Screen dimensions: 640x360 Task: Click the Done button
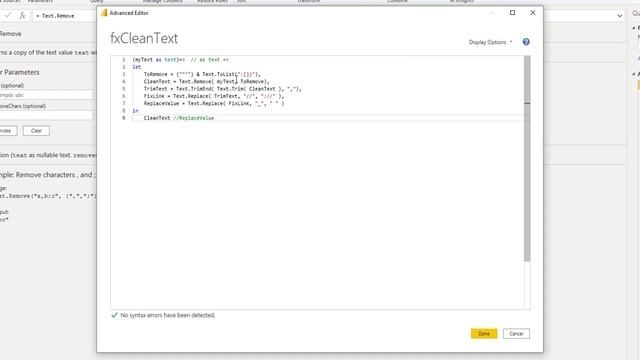484,333
